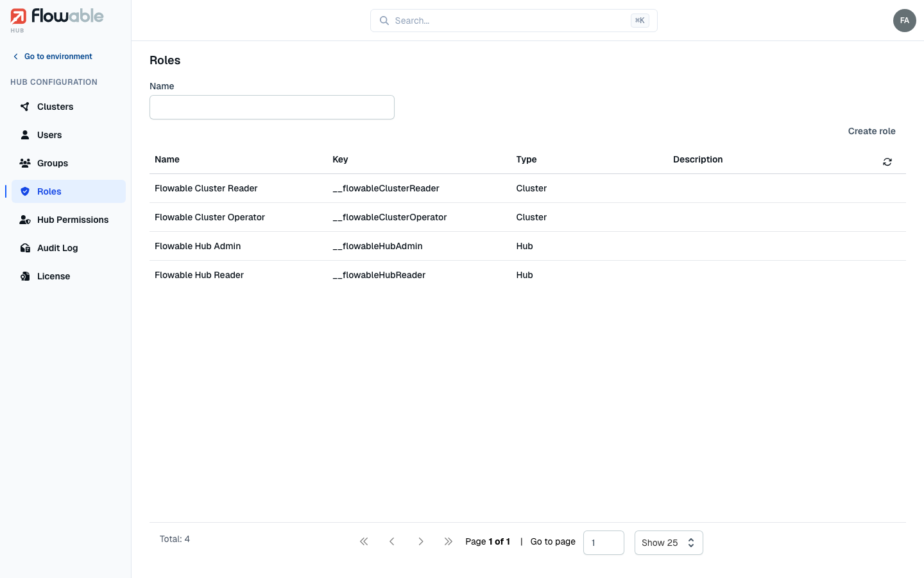Refresh the roles table

(887, 162)
